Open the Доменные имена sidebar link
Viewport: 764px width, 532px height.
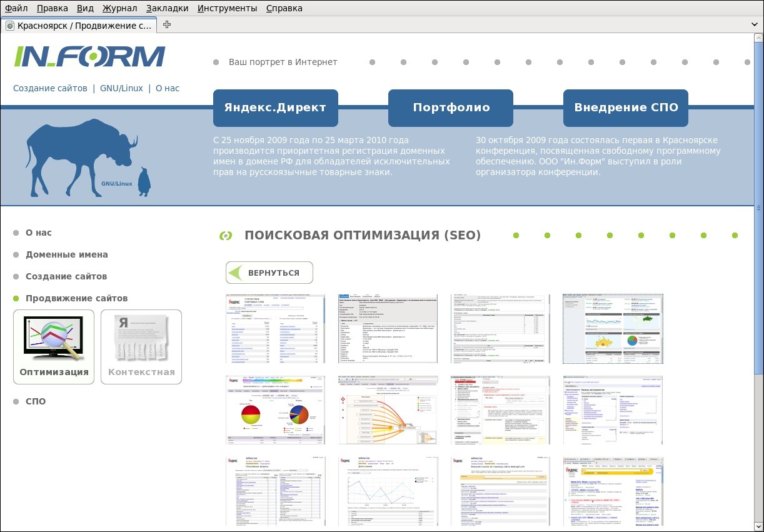[x=66, y=254]
